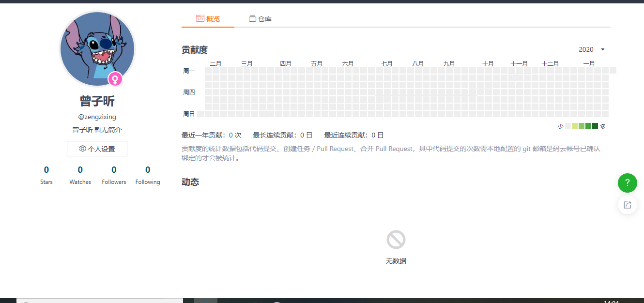Open the 概览 overview tab
644x303 pixels.
[208, 19]
